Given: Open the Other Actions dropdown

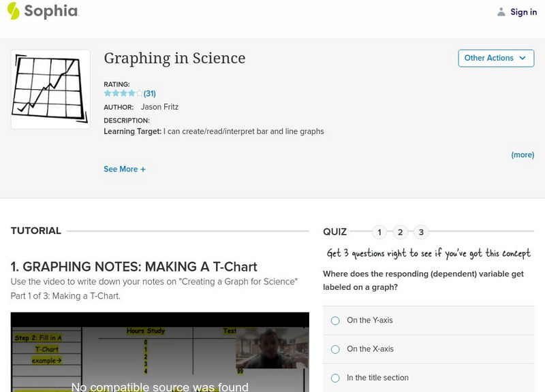Looking at the screenshot, I should pyautogui.click(x=496, y=58).
